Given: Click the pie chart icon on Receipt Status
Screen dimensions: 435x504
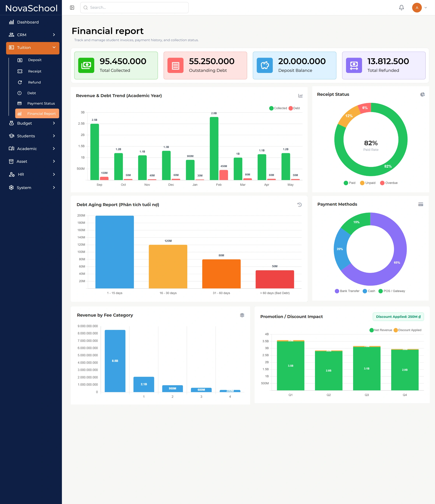Looking at the screenshot, I should 422,94.
